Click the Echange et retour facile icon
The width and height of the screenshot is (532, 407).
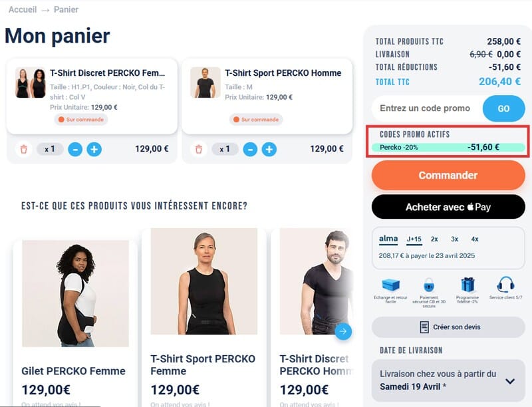coord(391,285)
